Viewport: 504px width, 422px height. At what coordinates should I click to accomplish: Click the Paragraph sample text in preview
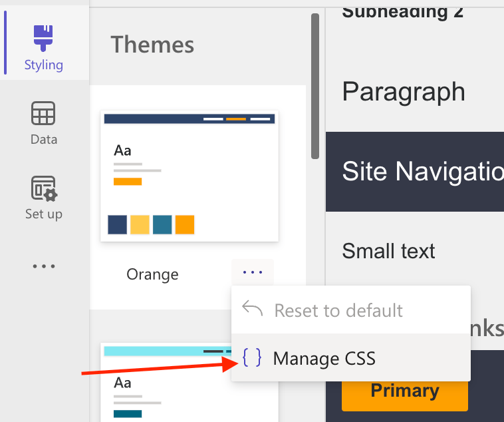pos(404,92)
